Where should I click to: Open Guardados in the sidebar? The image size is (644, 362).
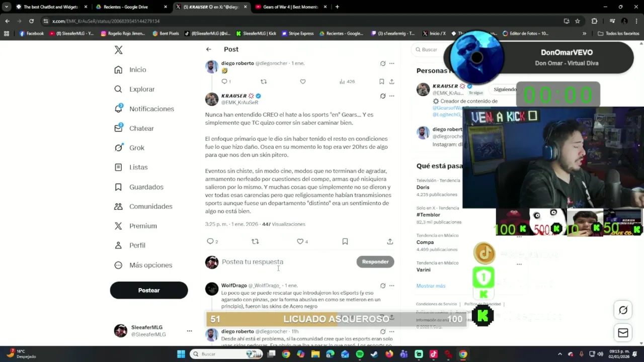click(x=139, y=187)
